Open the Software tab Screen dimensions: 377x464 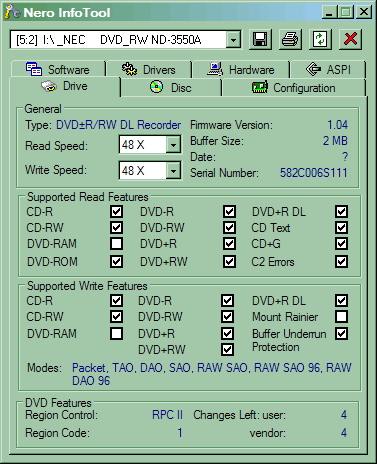click(x=58, y=70)
